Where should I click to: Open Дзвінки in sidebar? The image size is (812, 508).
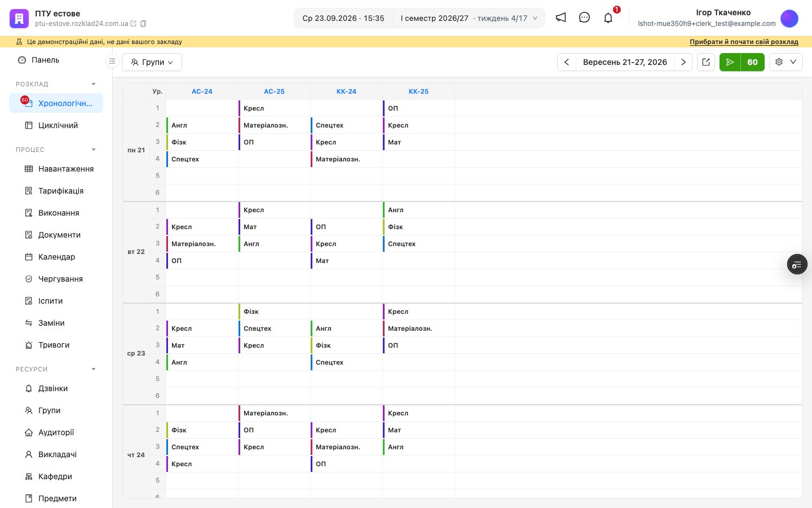(56, 388)
